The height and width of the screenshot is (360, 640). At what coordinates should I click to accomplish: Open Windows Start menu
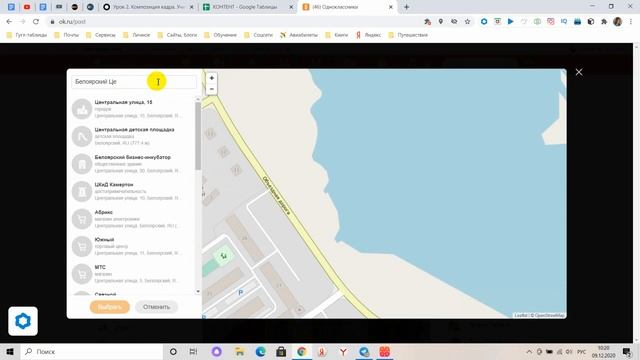[10, 352]
